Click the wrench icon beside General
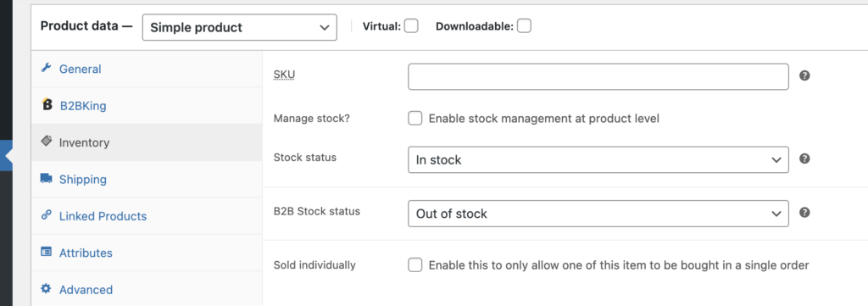 tap(47, 68)
